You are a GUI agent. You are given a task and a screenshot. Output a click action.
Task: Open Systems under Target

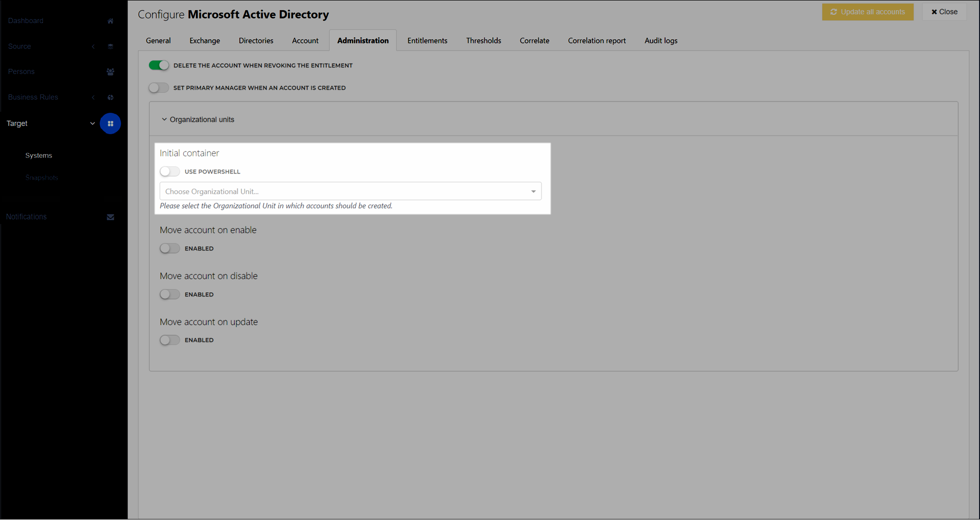coord(39,156)
